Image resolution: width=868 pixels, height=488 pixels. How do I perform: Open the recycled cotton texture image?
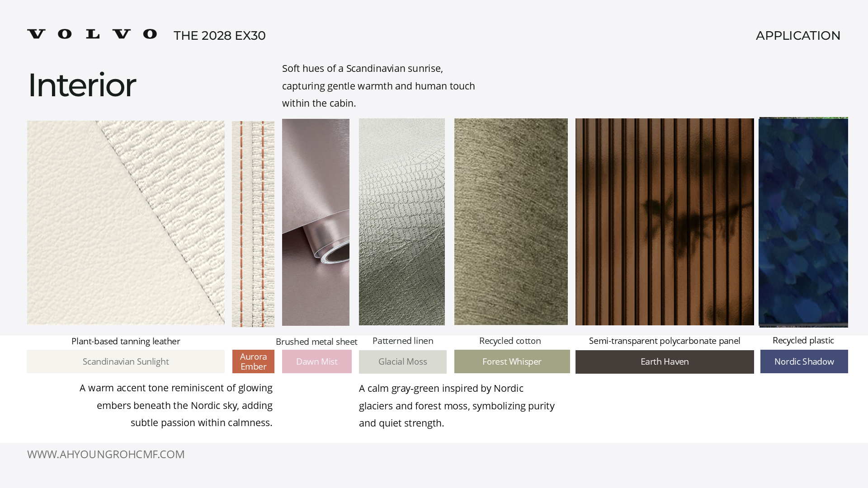tap(511, 222)
